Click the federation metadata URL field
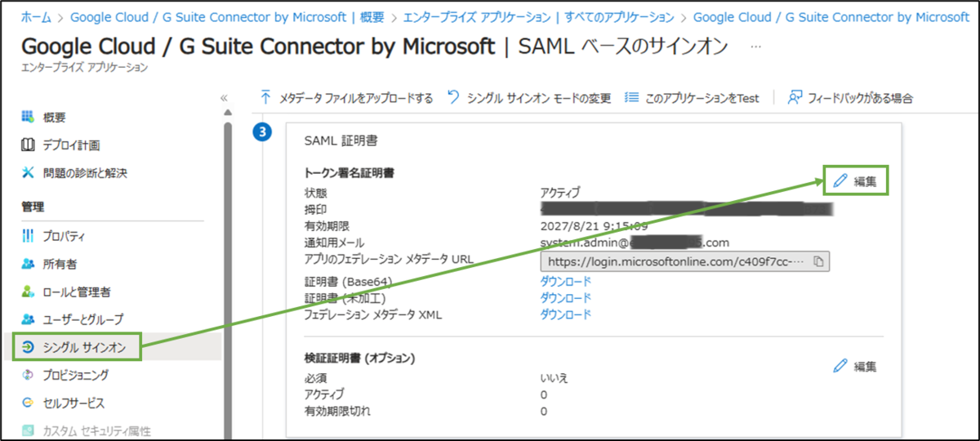Screen dimensions: 980x441 (685, 261)
